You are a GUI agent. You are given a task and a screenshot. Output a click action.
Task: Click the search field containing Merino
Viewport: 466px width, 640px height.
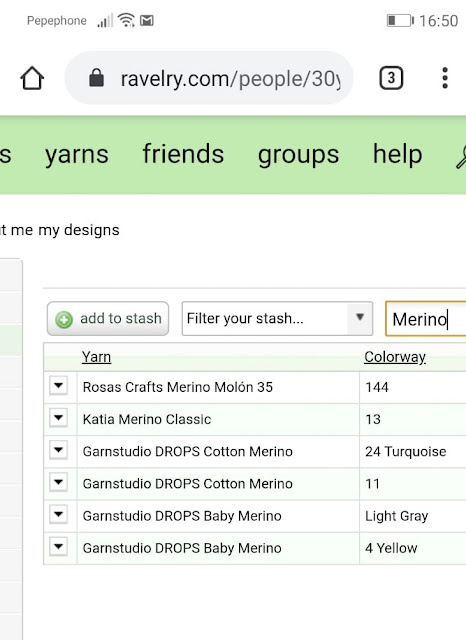click(x=426, y=319)
